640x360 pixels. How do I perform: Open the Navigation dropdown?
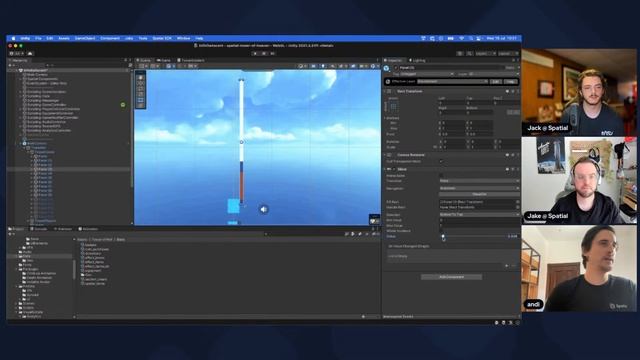pos(479,189)
